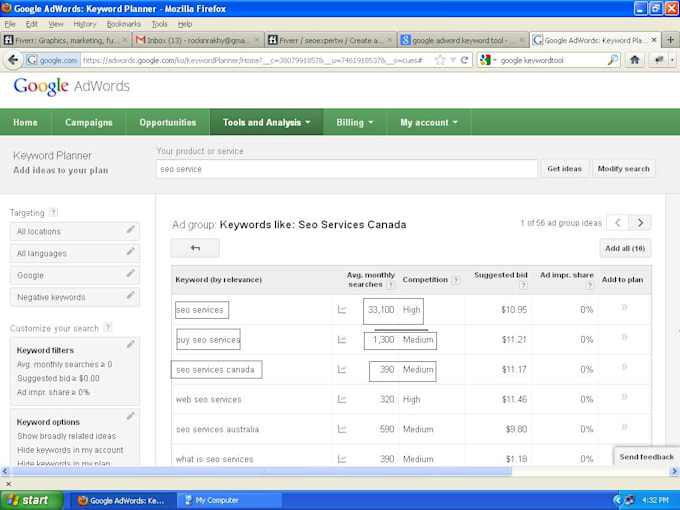Edit Google network pencil icon
The image size is (680, 510).
(131, 273)
